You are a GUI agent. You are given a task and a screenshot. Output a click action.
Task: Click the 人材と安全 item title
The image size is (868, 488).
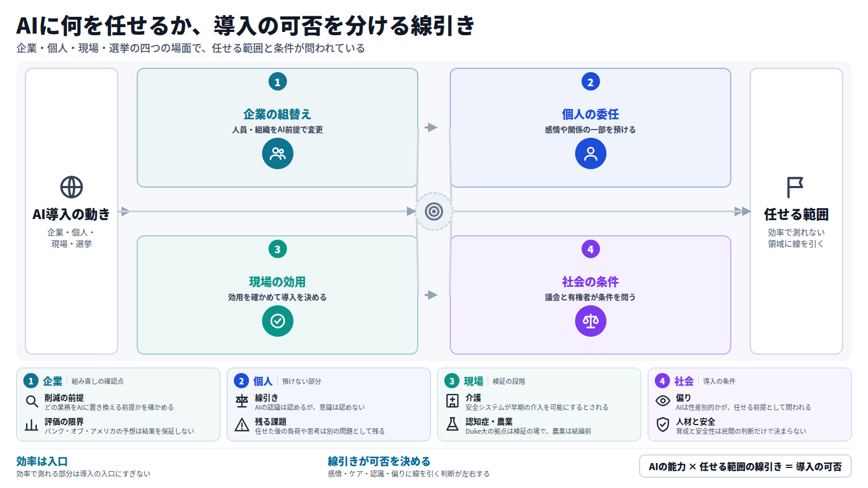click(x=695, y=422)
